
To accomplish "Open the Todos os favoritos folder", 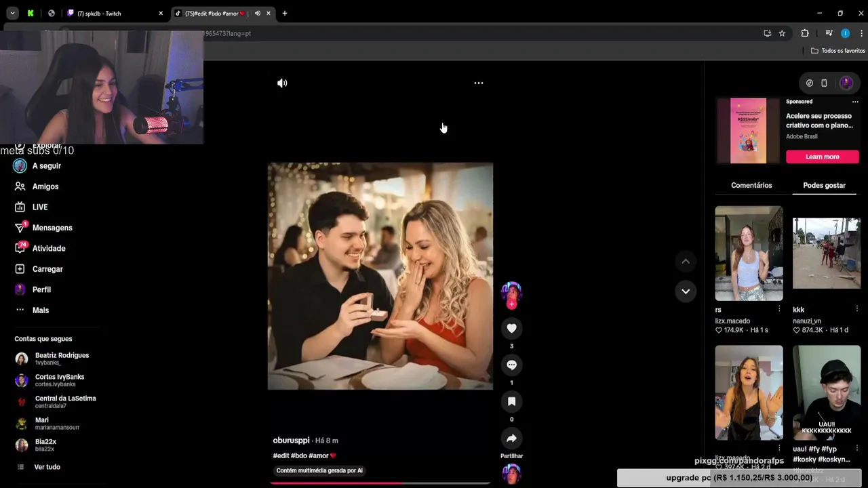I will click(x=838, y=51).
